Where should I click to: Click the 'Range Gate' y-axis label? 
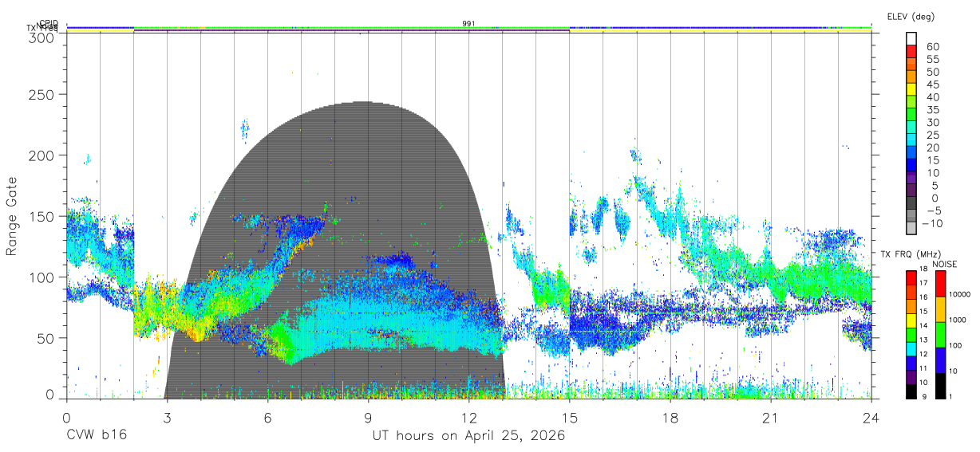12,217
